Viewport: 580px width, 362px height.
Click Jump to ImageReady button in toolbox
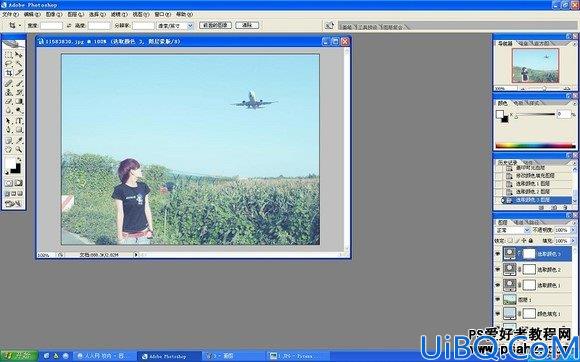click(x=13, y=203)
